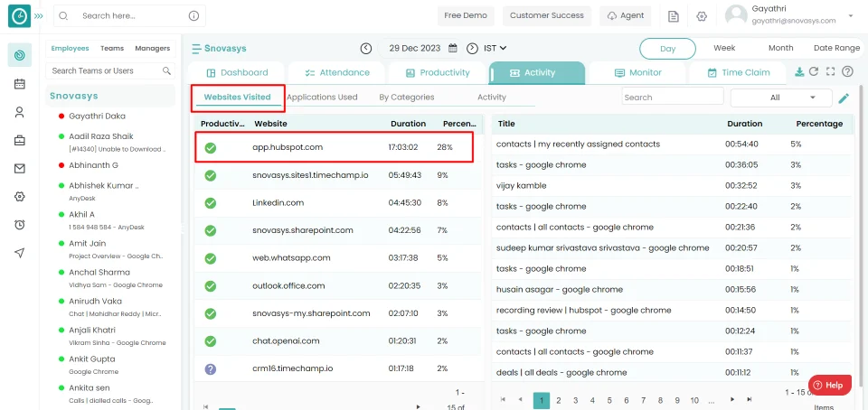Click the Time Champ logo icon
Viewport: 868px width, 410px height.
point(19,16)
